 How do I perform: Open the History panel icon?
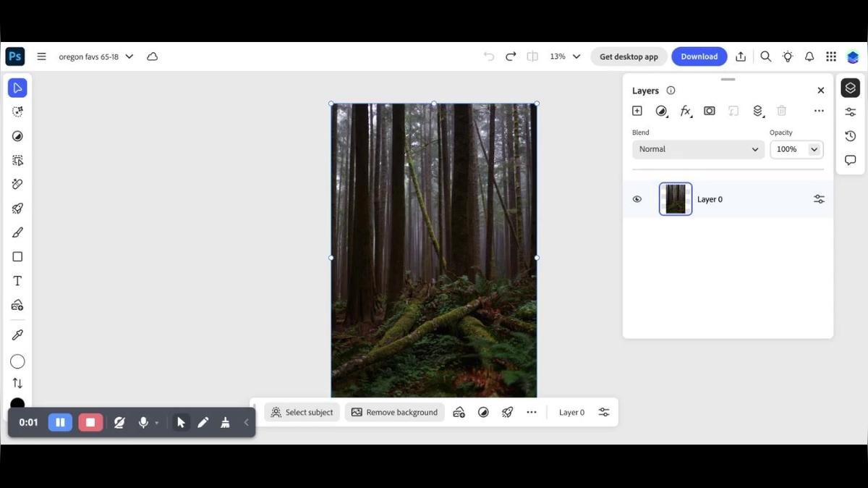(x=850, y=136)
